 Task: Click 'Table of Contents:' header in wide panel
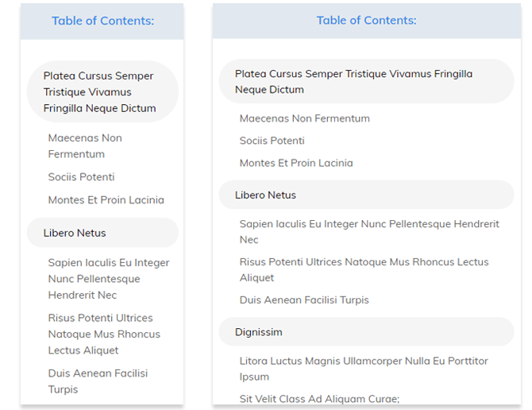tap(366, 21)
